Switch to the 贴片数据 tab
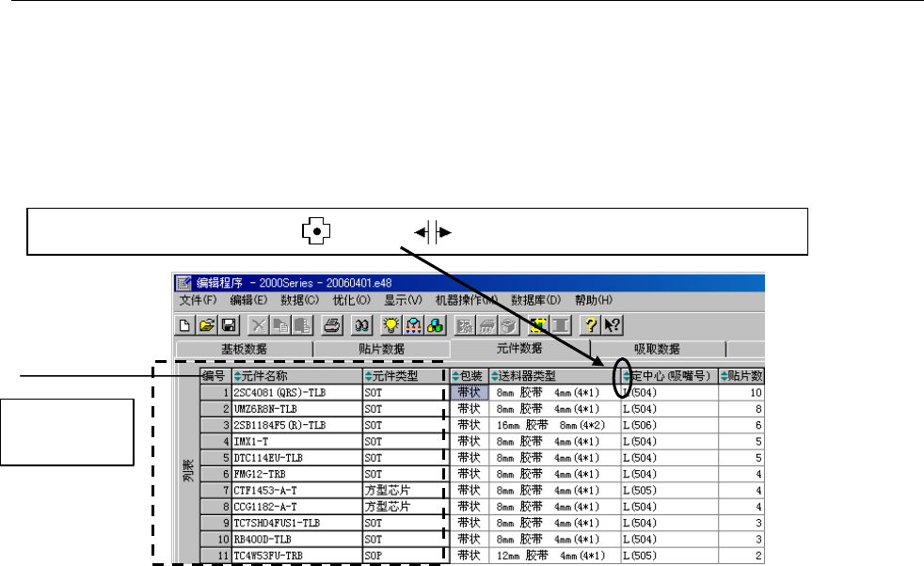924x566 pixels. (x=381, y=349)
